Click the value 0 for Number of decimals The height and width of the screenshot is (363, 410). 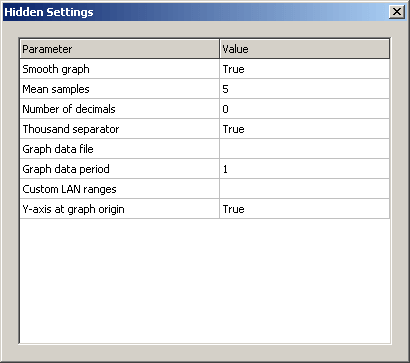pos(304,109)
